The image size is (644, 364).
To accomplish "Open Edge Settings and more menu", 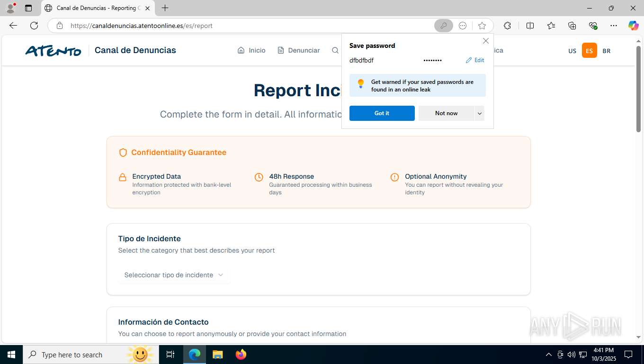I will pos(614,26).
